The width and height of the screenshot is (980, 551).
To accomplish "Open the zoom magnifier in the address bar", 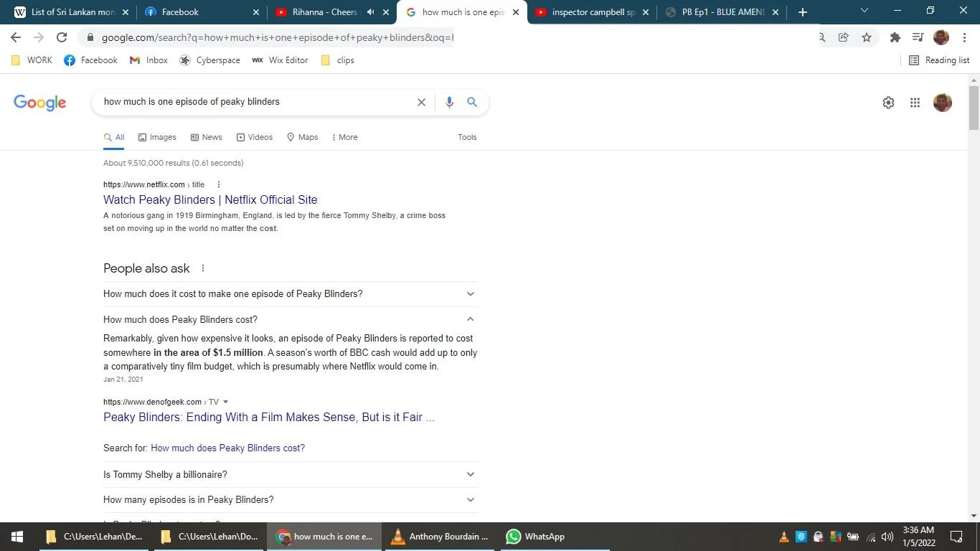I will 822,37.
